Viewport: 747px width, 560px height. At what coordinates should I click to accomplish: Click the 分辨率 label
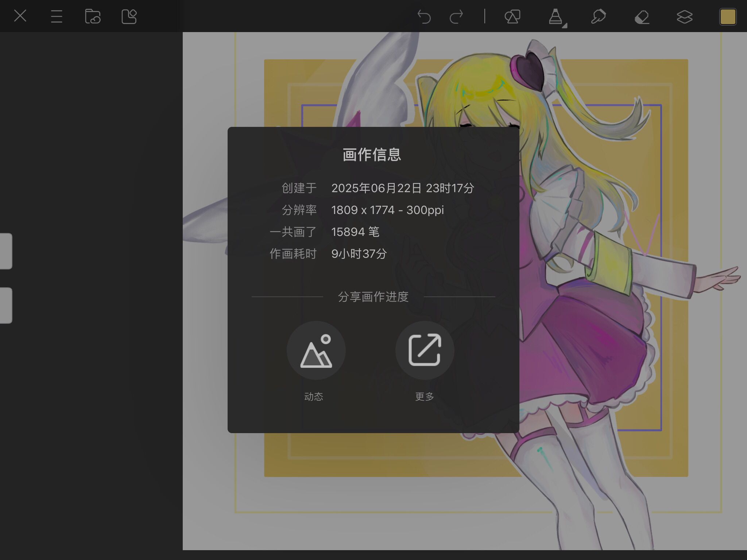coord(299,210)
